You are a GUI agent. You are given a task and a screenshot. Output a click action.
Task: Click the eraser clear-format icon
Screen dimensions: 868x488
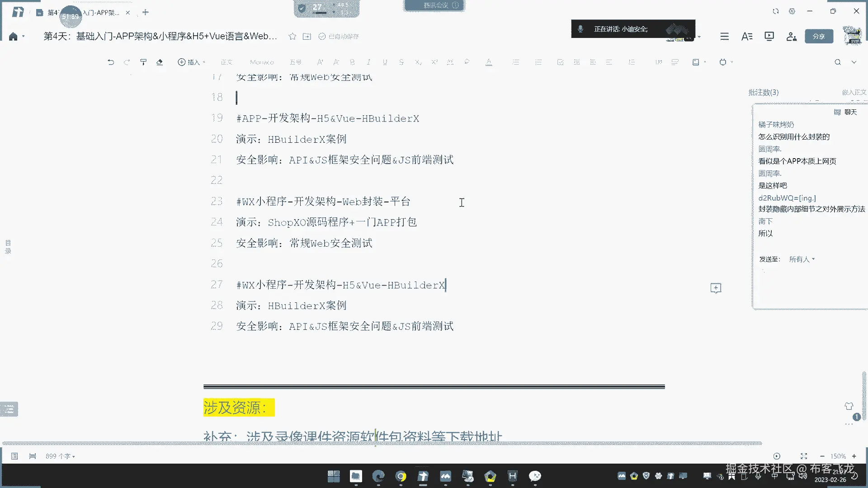click(160, 62)
